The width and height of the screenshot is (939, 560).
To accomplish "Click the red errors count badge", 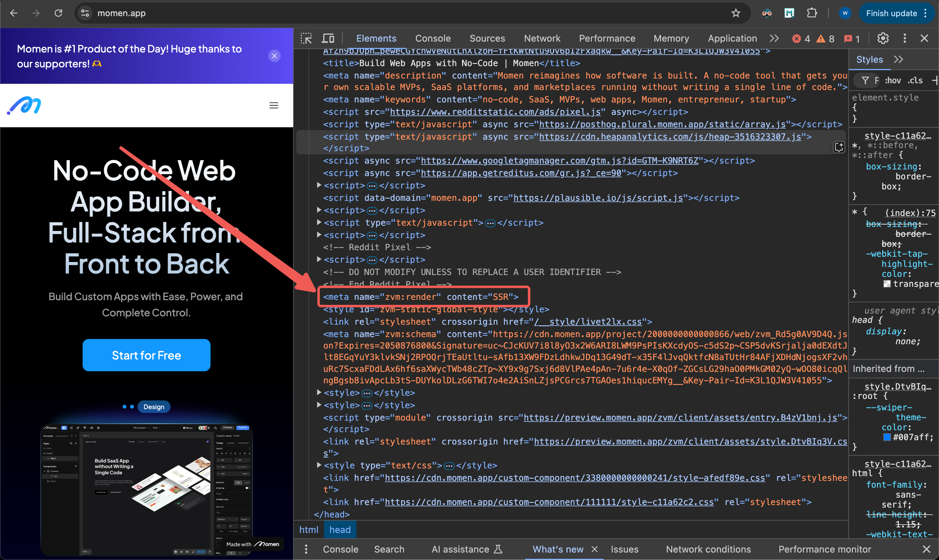I will (801, 38).
